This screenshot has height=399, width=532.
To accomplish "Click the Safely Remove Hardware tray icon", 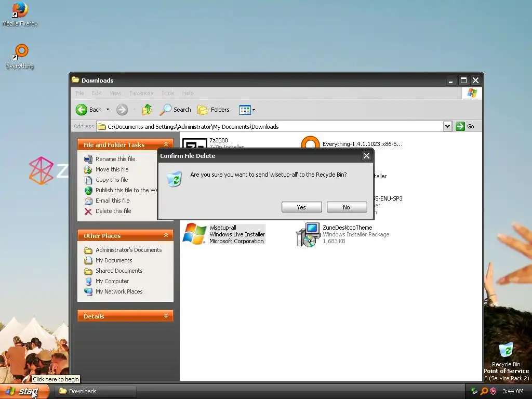I will (474, 391).
